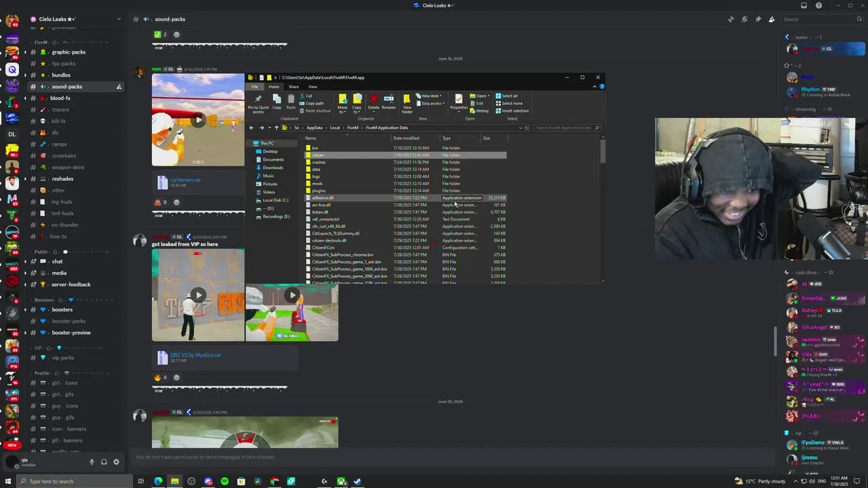This screenshot has width=868, height=488.
Task: Open the File tab in Explorer
Action: [x=255, y=87]
